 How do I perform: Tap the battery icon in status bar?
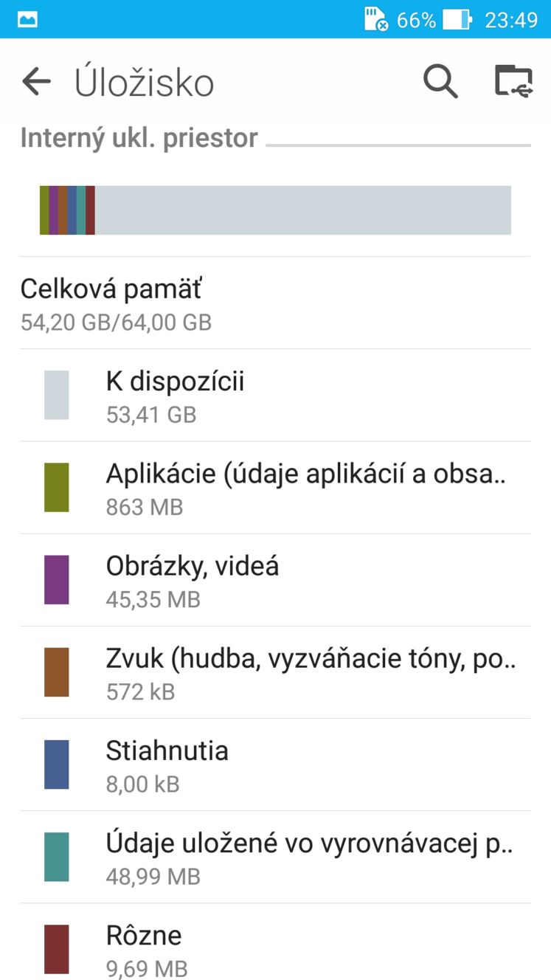point(457,19)
